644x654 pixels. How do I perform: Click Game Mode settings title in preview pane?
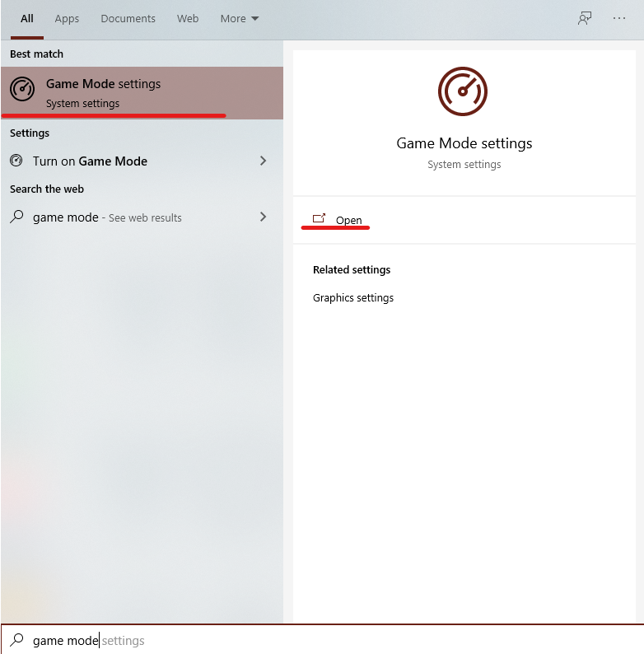click(x=464, y=143)
